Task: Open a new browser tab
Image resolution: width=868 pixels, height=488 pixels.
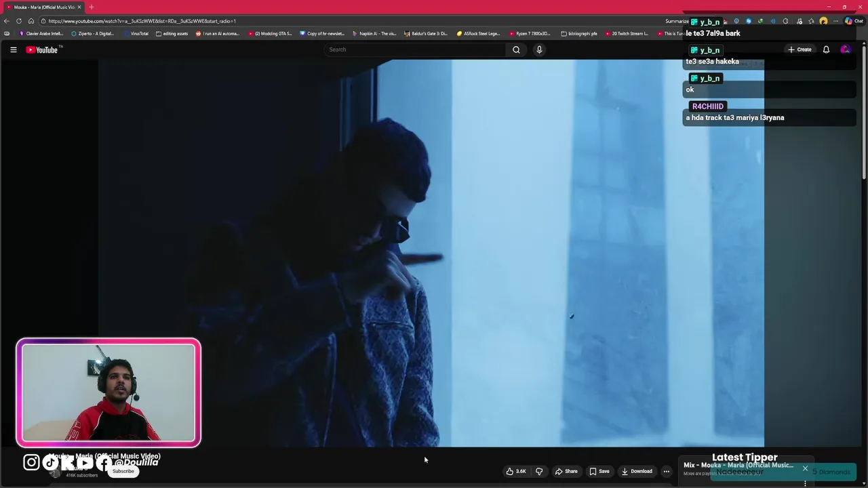Action: pyautogui.click(x=92, y=7)
